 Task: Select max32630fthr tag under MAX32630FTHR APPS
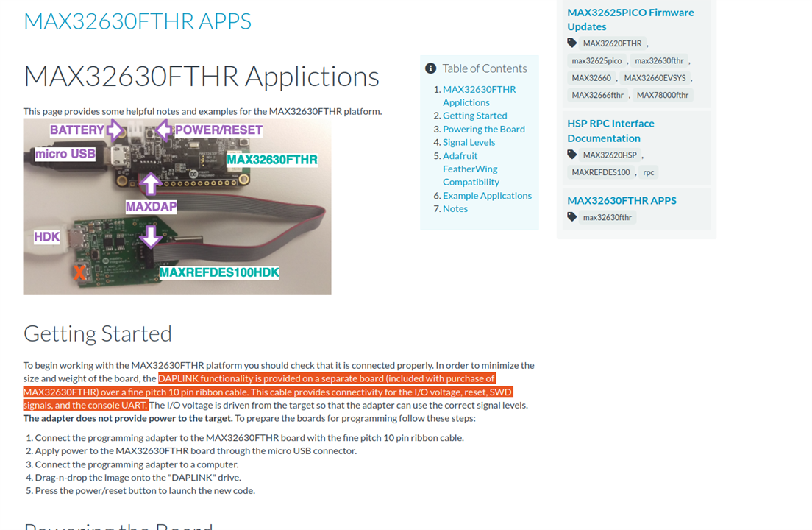(x=608, y=217)
